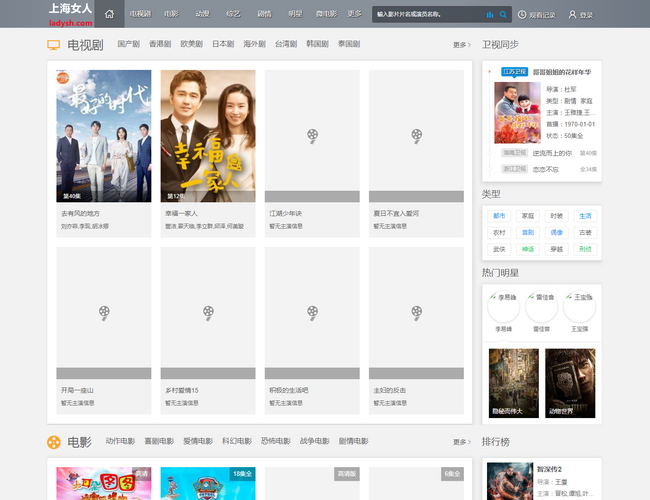
Task: Click the search magnifier icon
Action: (x=503, y=15)
